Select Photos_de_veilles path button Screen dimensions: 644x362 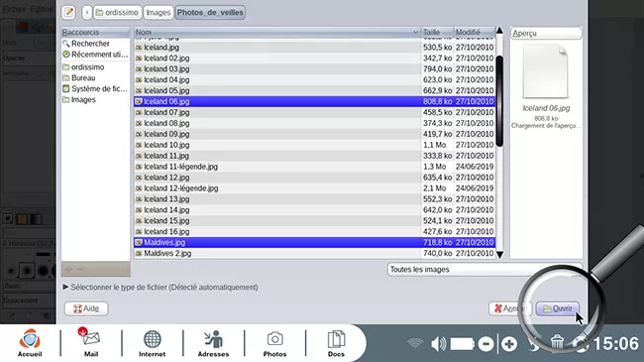click(x=210, y=12)
